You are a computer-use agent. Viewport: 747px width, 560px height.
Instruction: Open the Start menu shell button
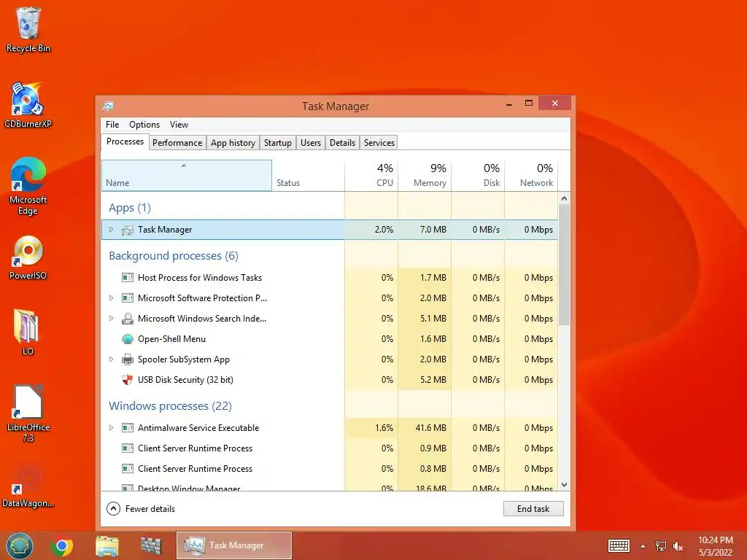20,545
